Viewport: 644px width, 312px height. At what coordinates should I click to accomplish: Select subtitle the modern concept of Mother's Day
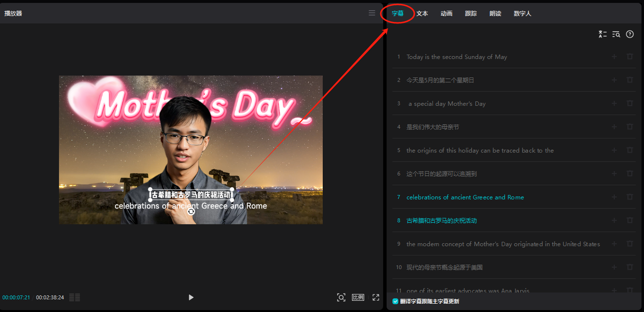coord(514,244)
